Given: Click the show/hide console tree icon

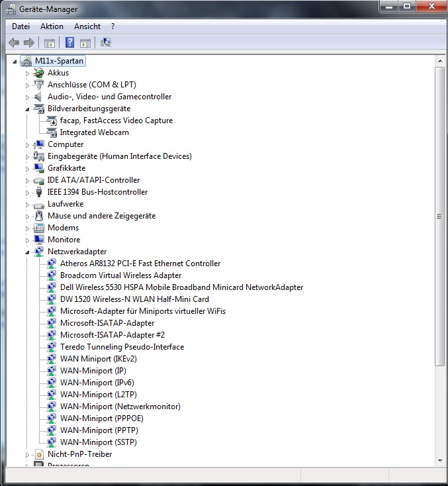Looking at the screenshot, I should [49, 43].
